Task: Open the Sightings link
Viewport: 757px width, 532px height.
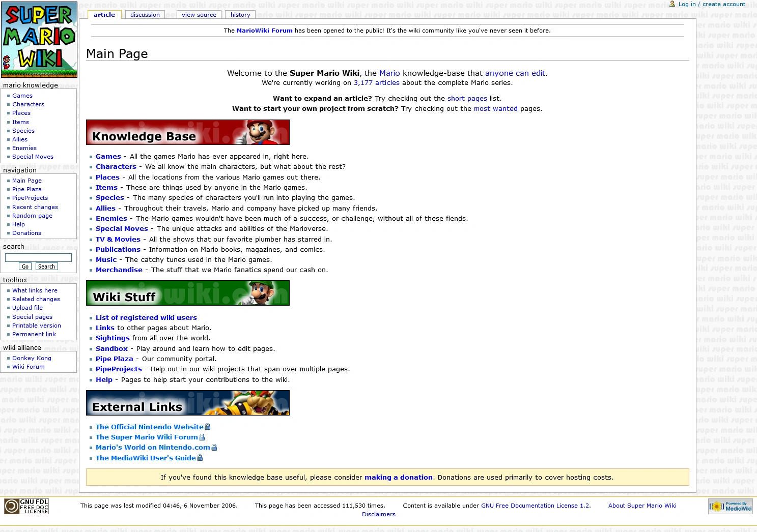Action: [113, 338]
